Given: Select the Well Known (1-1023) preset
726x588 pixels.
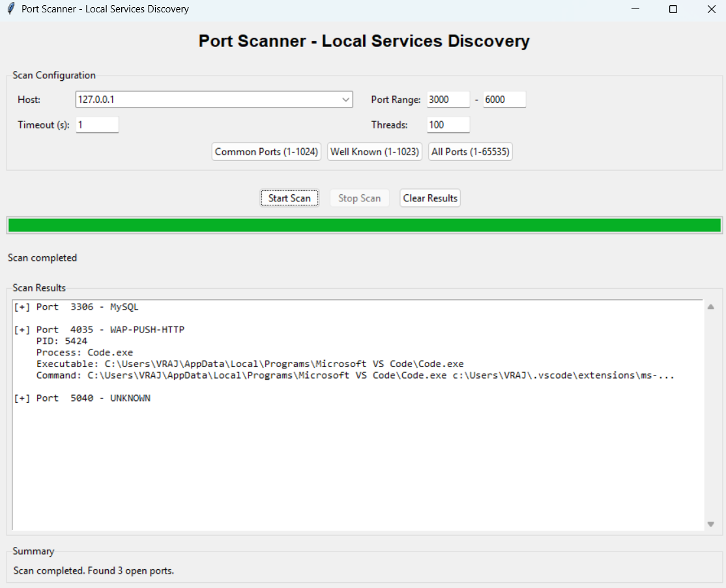Looking at the screenshot, I should (374, 151).
